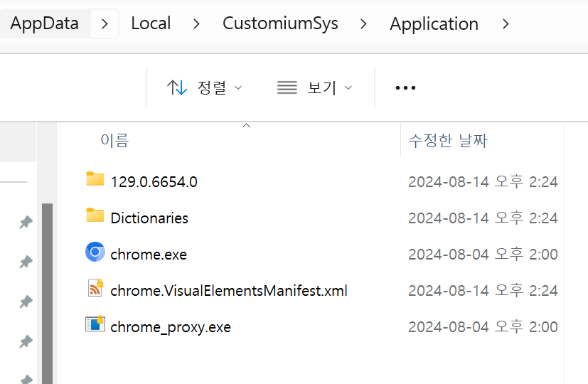Select chrome.VisualElementsManifest.xml file name
Screen dimensions: 588x384
tap(229, 291)
